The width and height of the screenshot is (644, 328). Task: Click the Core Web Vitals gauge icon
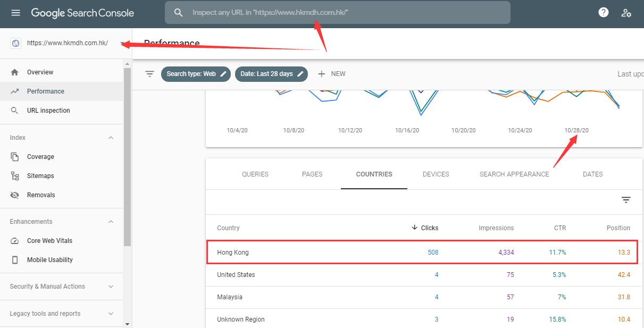click(x=15, y=241)
